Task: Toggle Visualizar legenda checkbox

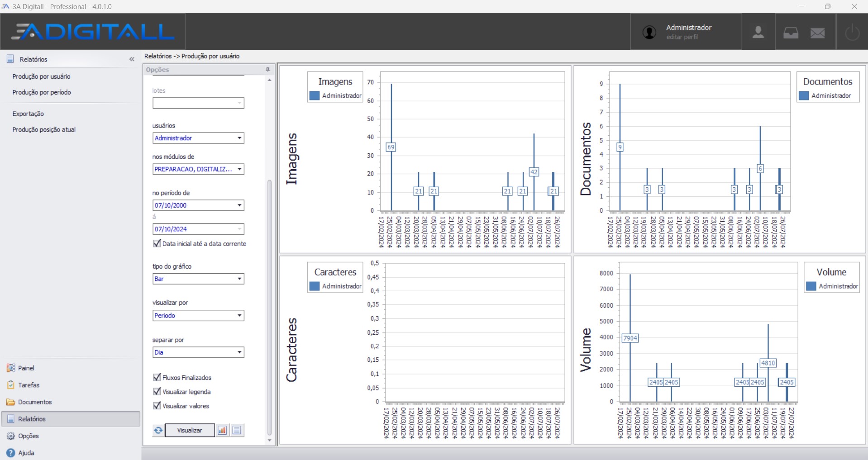Action: pos(157,392)
